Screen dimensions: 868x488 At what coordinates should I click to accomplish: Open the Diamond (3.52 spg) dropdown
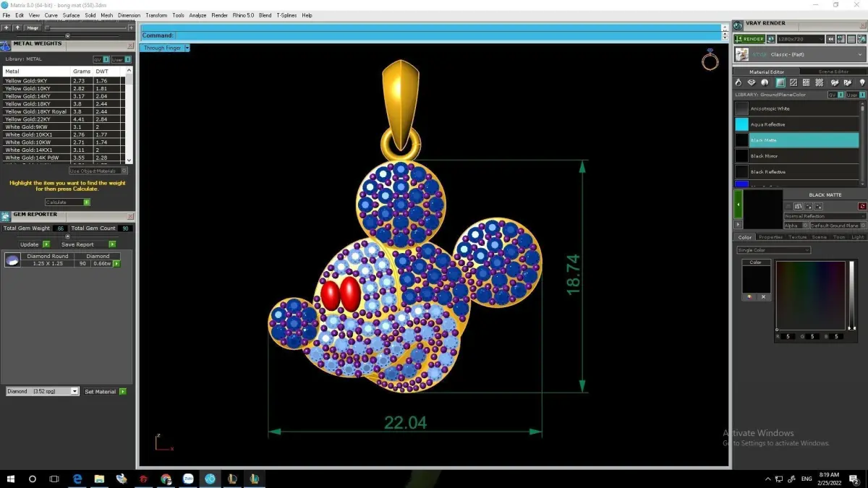(42, 391)
